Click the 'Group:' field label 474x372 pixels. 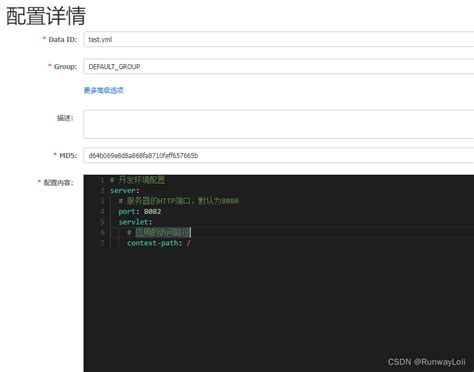point(65,66)
